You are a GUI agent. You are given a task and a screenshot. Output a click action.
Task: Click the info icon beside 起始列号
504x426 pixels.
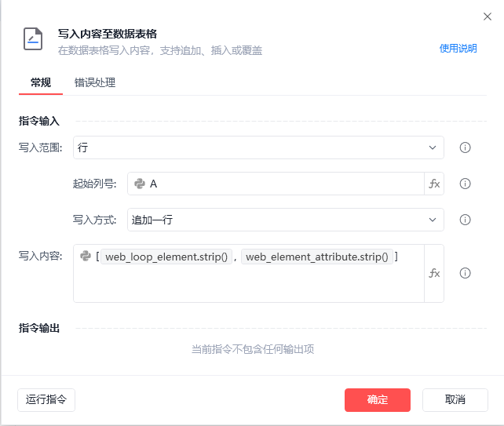point(465,184)
